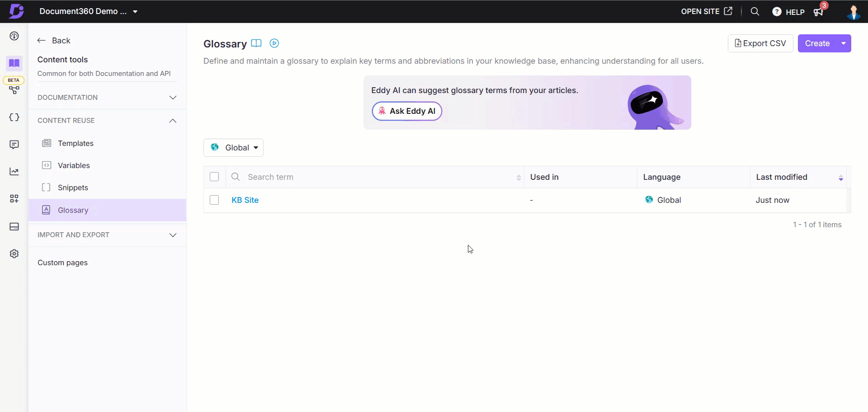Open the widgets grid icon in left rail
868x412 pixels.
pyautogui.click(x=14, y=199)
